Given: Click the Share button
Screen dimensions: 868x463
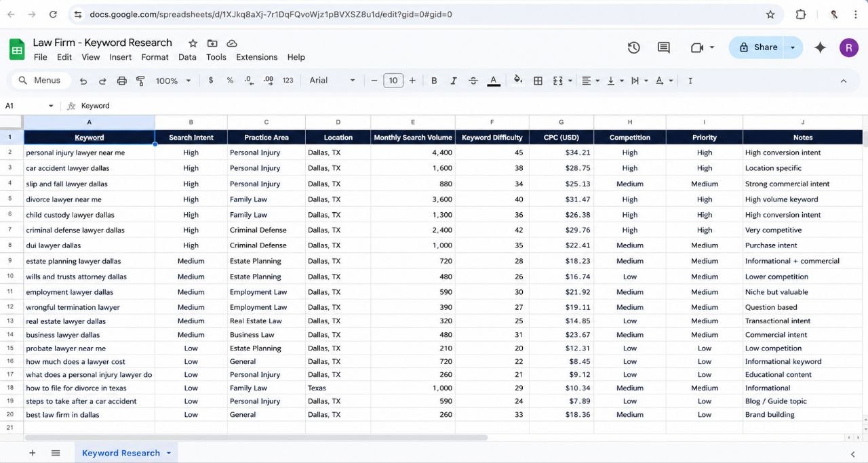Looking at the screenshot, I should [x=757, y=47].
